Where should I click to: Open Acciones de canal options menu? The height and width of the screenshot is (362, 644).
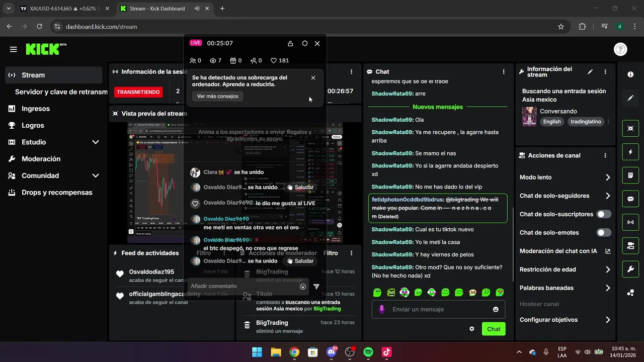click(605, 156)
